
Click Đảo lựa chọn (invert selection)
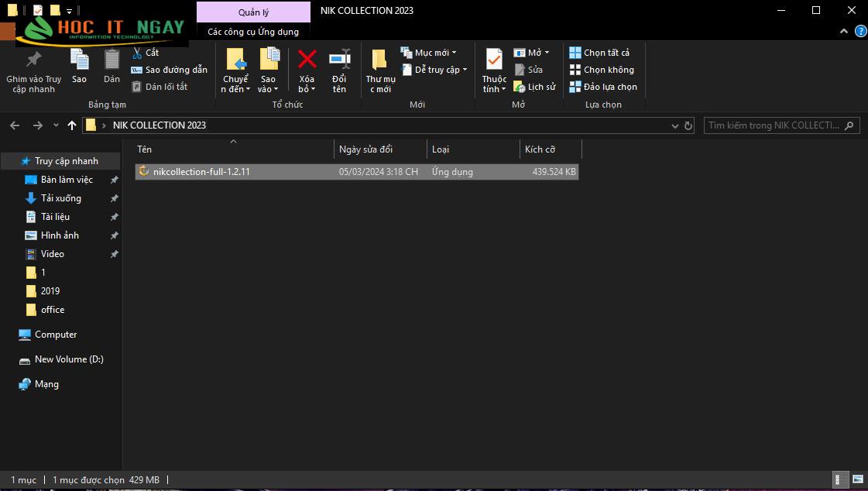coord(603,87)
